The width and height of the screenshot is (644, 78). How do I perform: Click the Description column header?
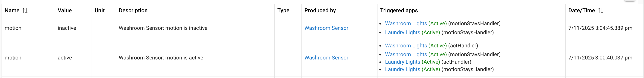tap(133, 11)
